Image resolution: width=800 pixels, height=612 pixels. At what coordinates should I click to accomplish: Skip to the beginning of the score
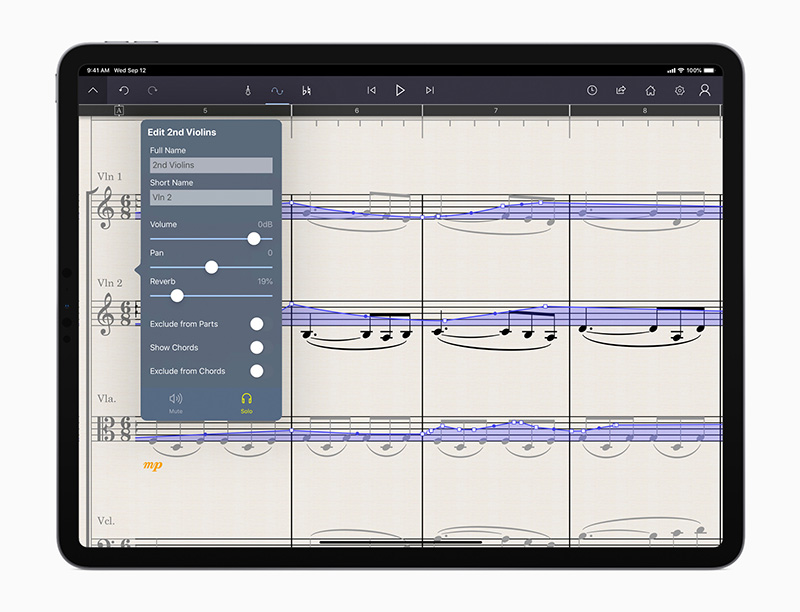371,89
